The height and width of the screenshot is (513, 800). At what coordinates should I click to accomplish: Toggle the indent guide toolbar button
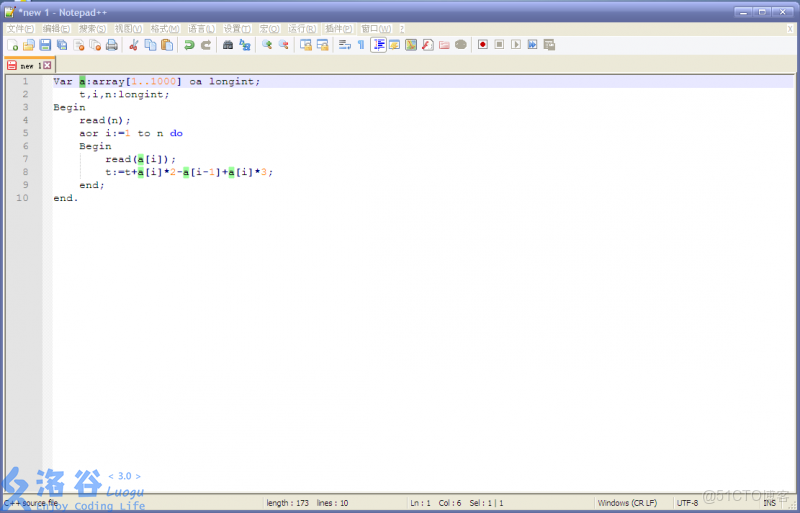[x=379, y=45]
